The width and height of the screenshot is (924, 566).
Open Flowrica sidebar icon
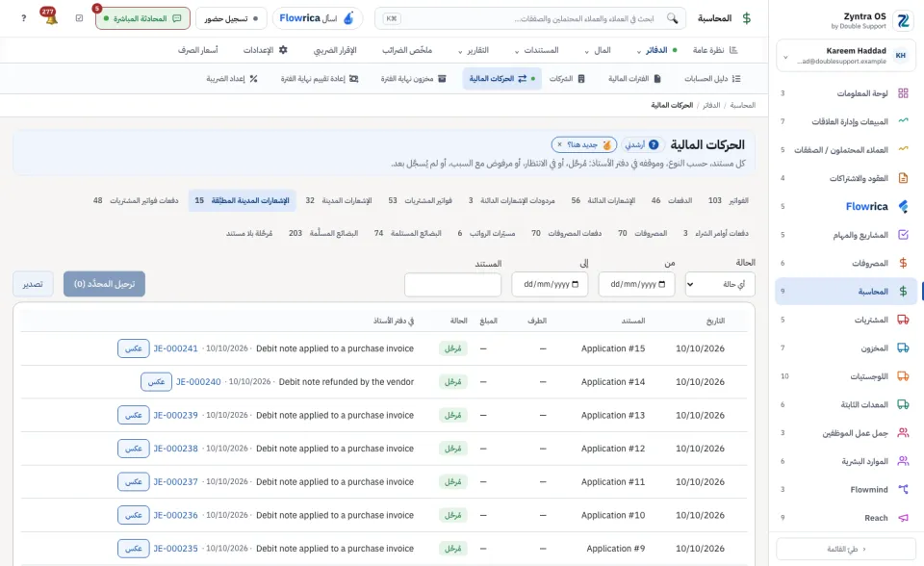tap(903, 206)
